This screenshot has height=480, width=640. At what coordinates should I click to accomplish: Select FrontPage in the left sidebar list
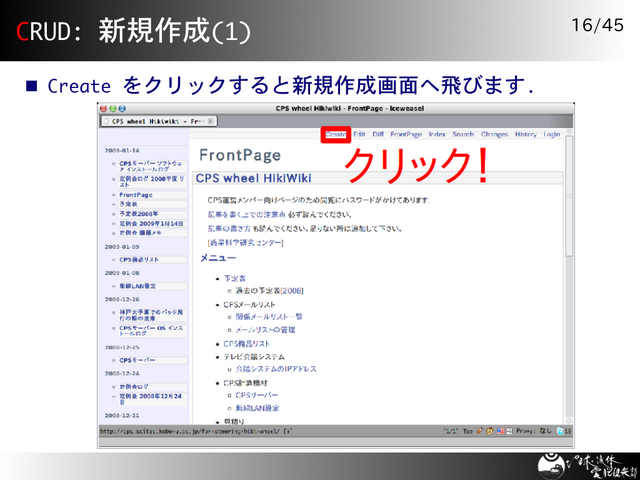pyautogui.click(x=136, y=195)
